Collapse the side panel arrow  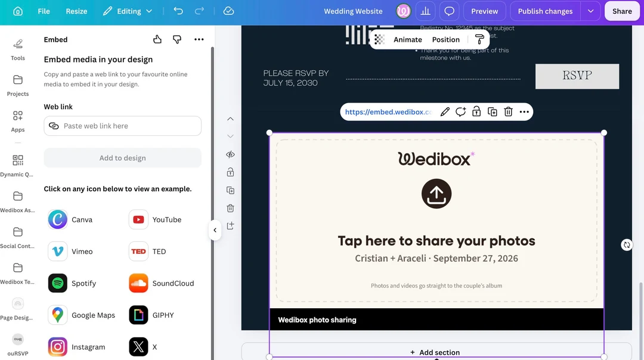[215, 230]
